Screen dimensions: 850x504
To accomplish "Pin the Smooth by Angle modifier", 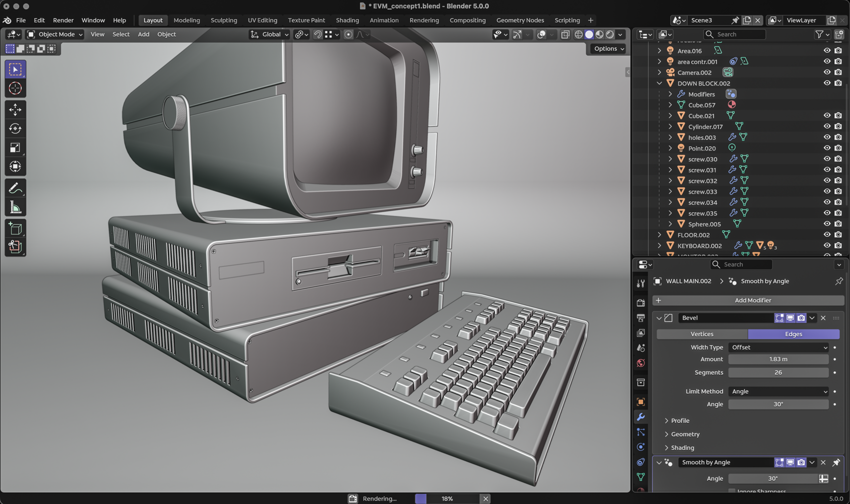I will (836, 462).
